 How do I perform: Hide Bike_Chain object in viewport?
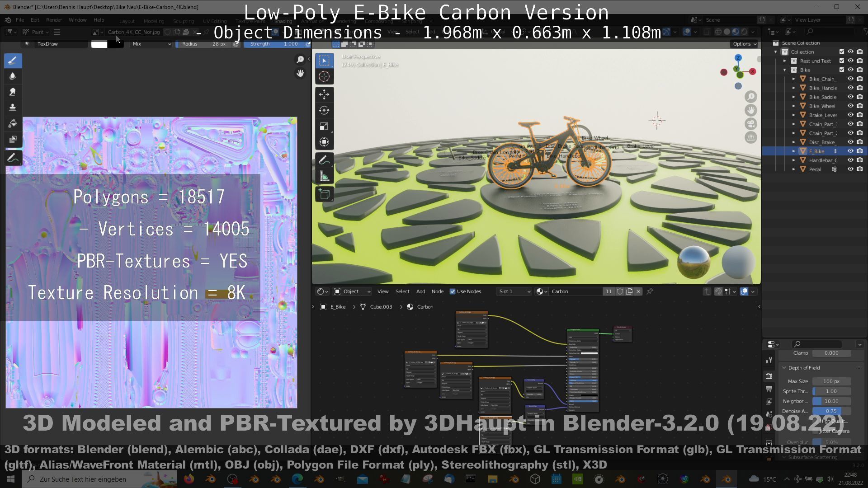pos(850,79)
